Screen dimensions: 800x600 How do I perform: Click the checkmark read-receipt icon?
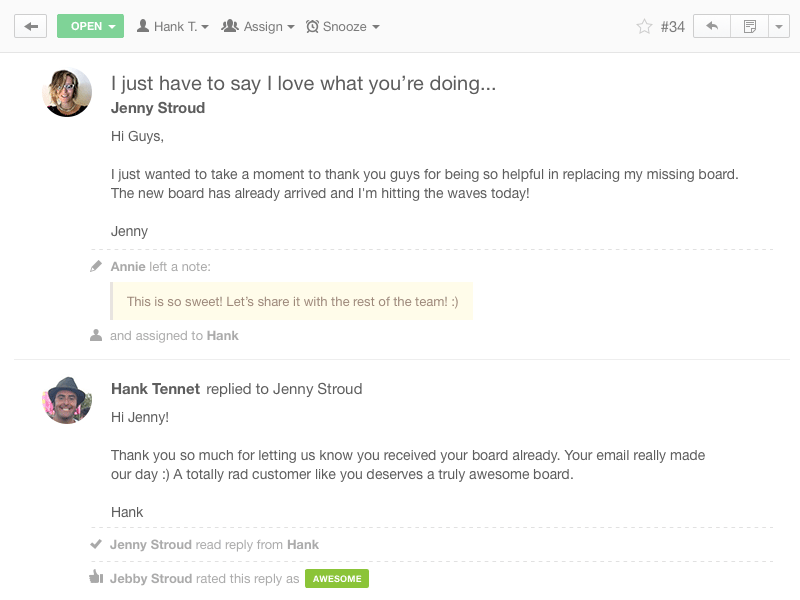coord(96,544)
